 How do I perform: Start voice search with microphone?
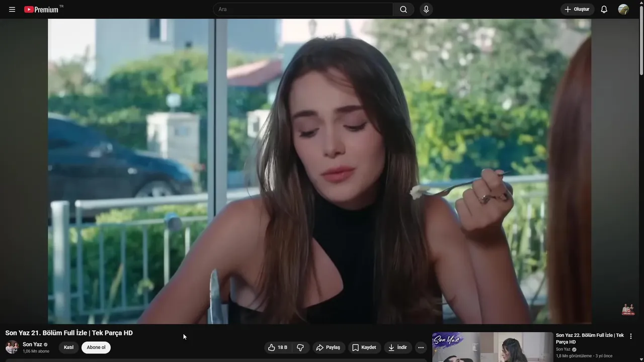(x=426, y=10)
